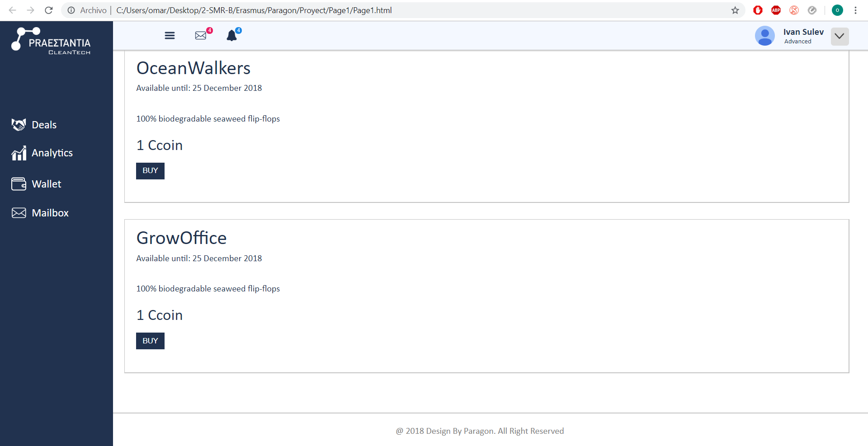Click the Wallet icon in sidebar
Image resolution: width=868 pixels, height=446 pixels.
click(x=19, y=184)
